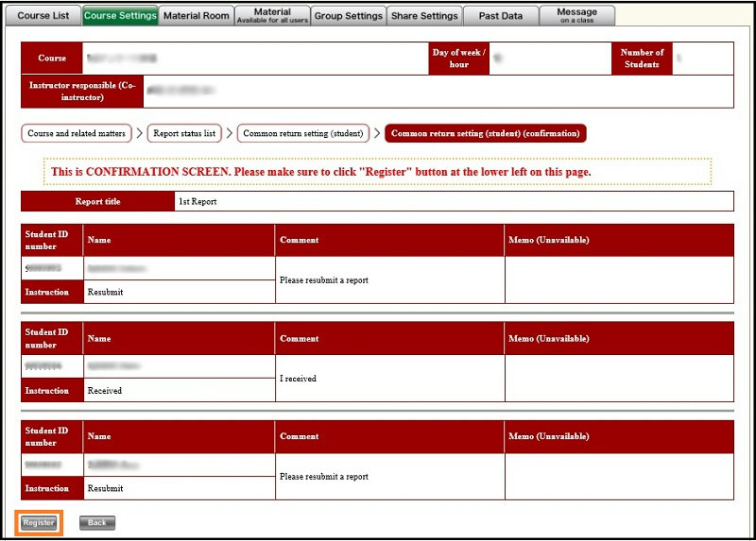
Task: Open the Course List tab
Action: click(x=43, y=16)
